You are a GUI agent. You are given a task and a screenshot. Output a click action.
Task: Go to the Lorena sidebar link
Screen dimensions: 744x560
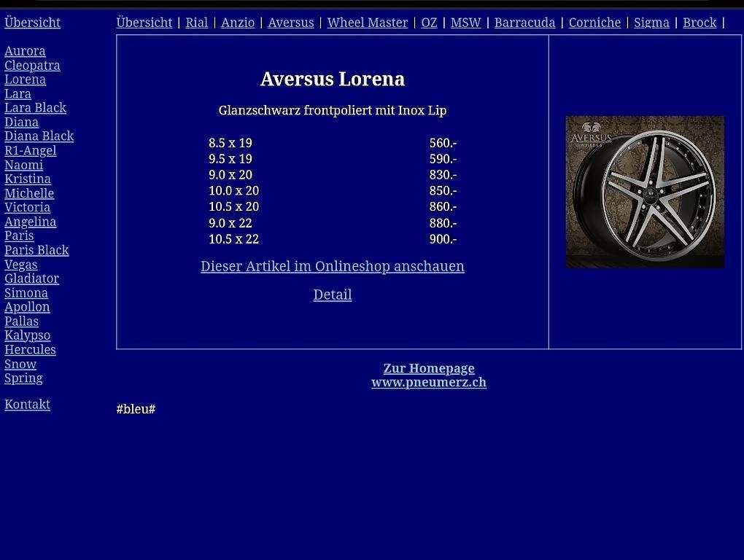[x=25, y=79]
